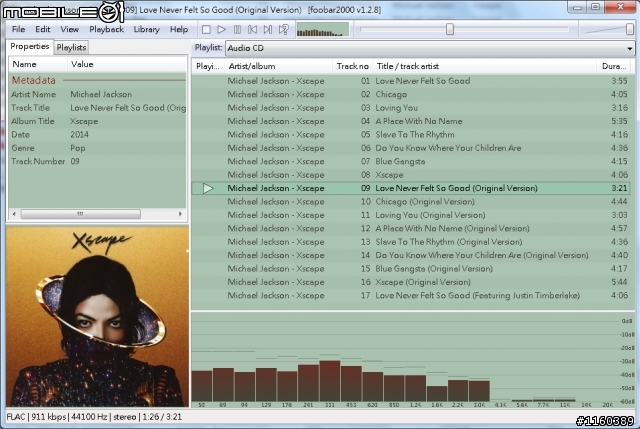Click the Value column header in Properties
640x429 pixels.
click(127, 64)
